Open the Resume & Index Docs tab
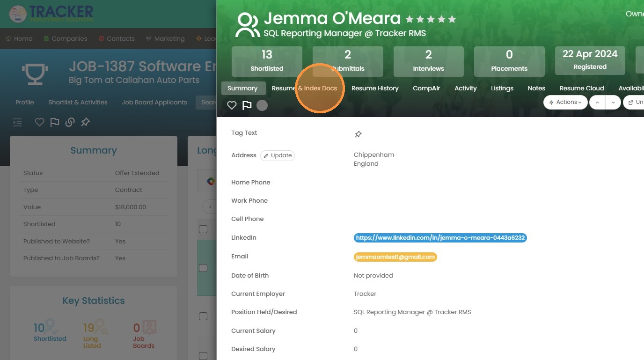 304,88
